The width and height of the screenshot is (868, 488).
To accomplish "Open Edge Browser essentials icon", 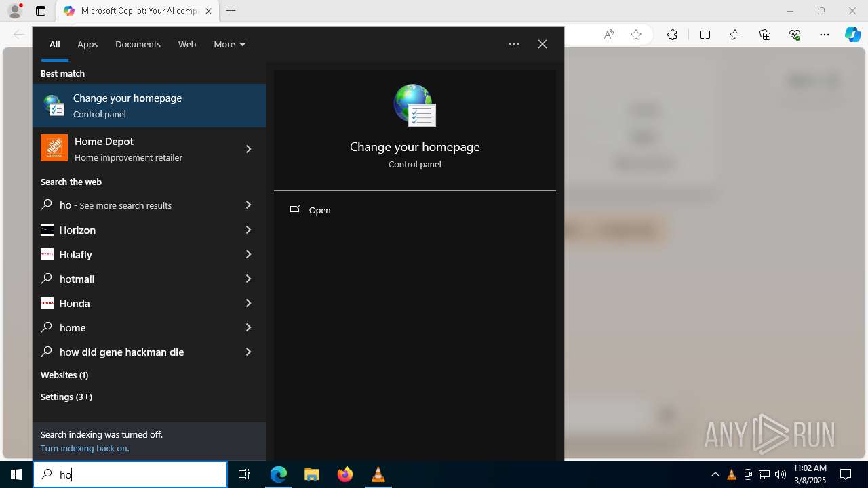I will click(795, 35).
